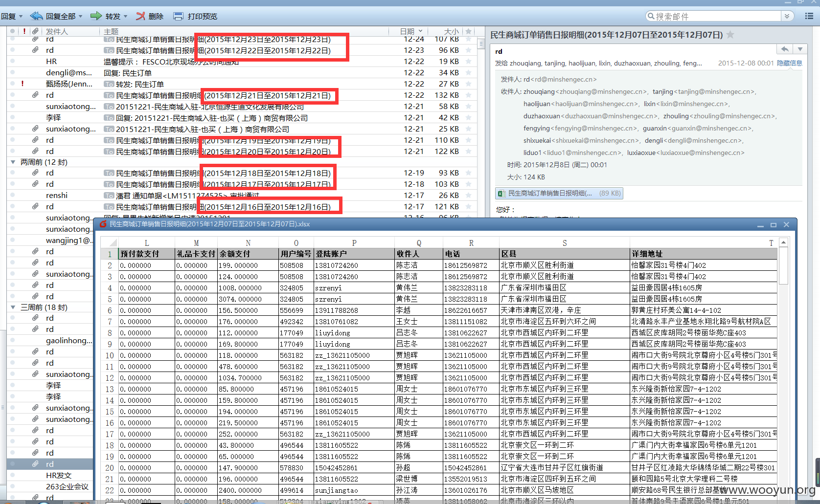Click the green Forward arrow icon
This screenshot has height=504, width=820.
(x=96, y=16)
